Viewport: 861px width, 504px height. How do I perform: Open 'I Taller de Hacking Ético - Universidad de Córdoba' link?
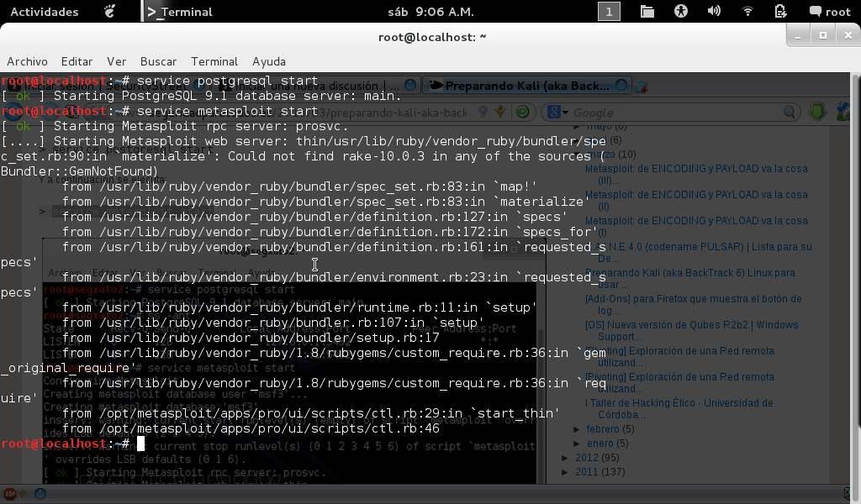click(679, 408)
